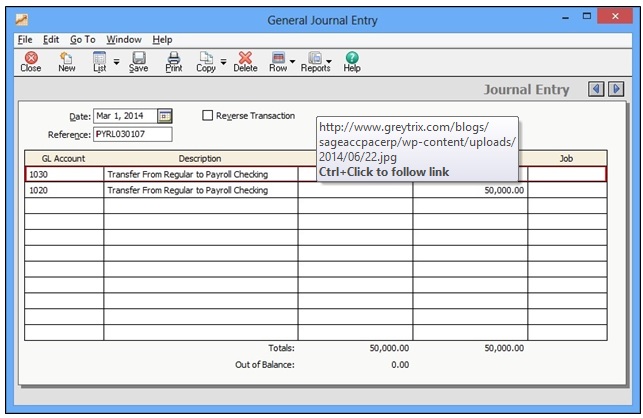Minimize the General Journal Entry window

point(565,17)
